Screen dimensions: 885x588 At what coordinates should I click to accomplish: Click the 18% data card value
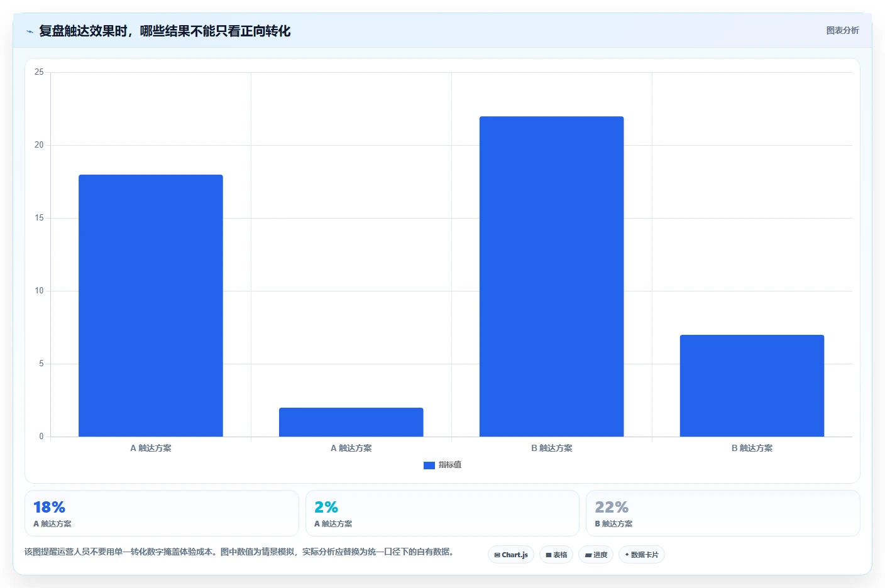coord(49,507)
